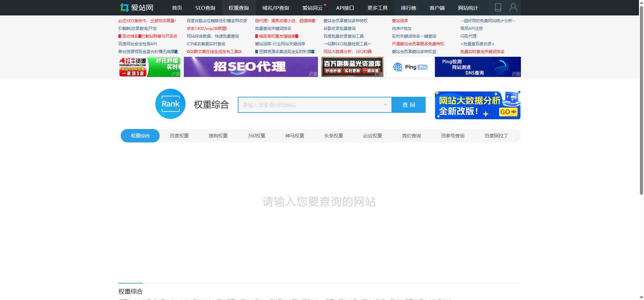This screenshot has width=644, height=300.
Task: Click the GO arrow on data analysis banner
Action: (508, 112)
